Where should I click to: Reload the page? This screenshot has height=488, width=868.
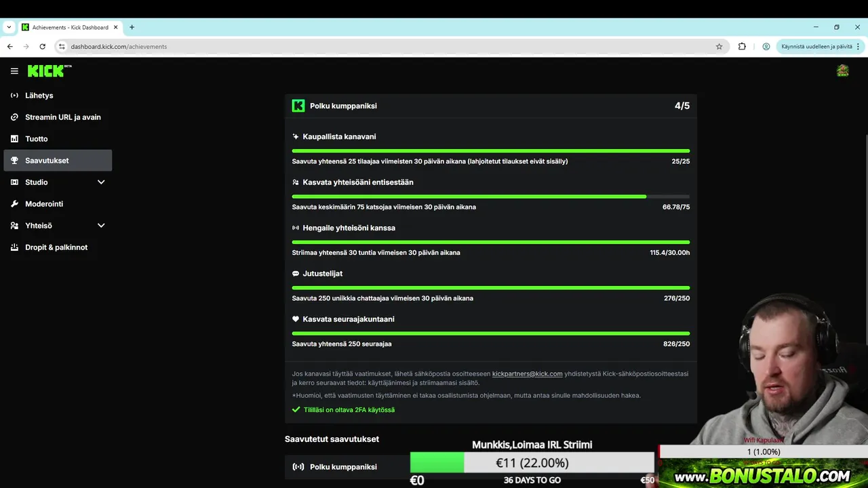[42, 47]
